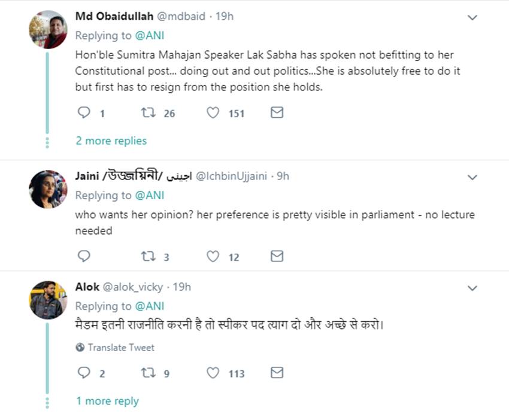The height and width of the screenshot is (420, 509).
Task: Reply to Jaini's tweet
Action: 84,256
